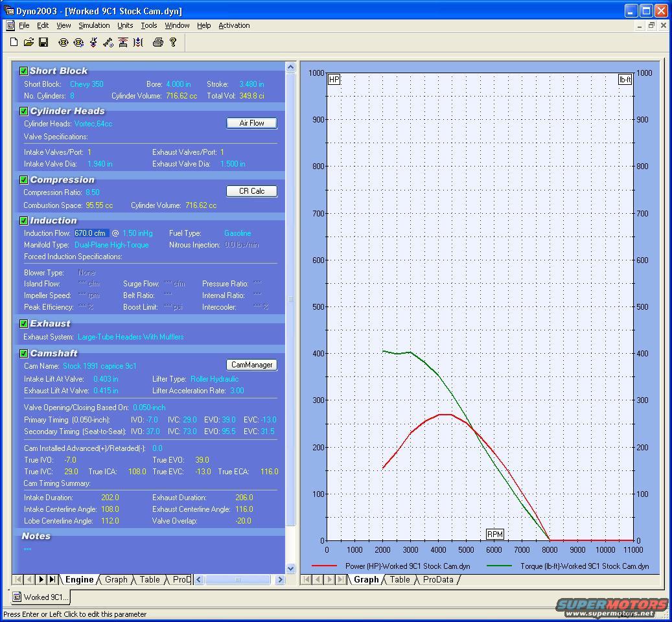Click the first circular-arrows simulation toolbar icon
This screenshot has height=622, width=672.
coord(64,42)
